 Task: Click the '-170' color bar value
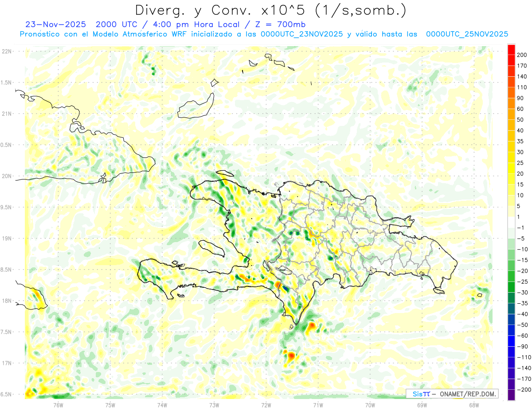click(x=524, y=379)
